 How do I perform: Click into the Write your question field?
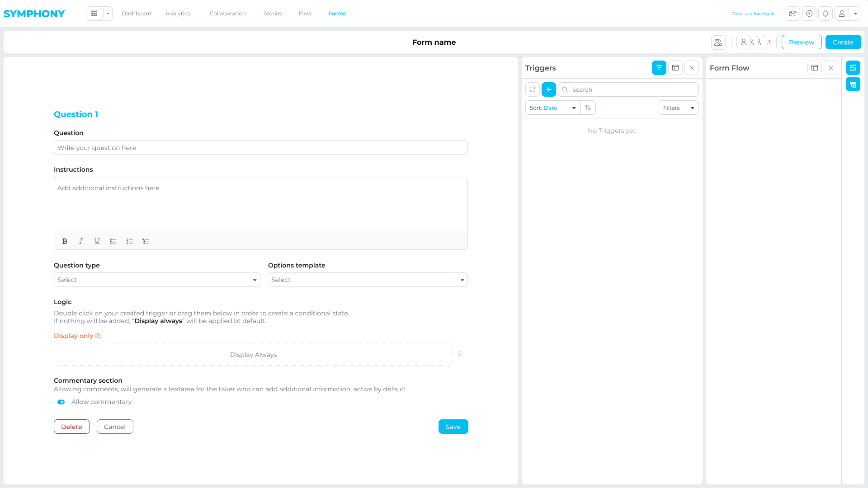(260, 148)
